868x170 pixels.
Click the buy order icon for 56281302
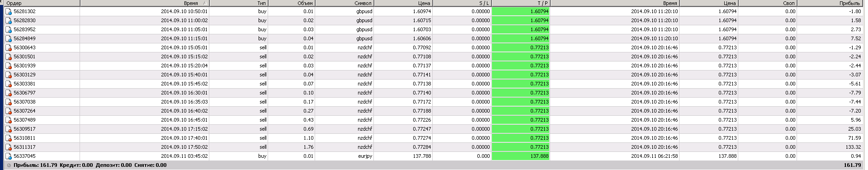pos(9,11)
